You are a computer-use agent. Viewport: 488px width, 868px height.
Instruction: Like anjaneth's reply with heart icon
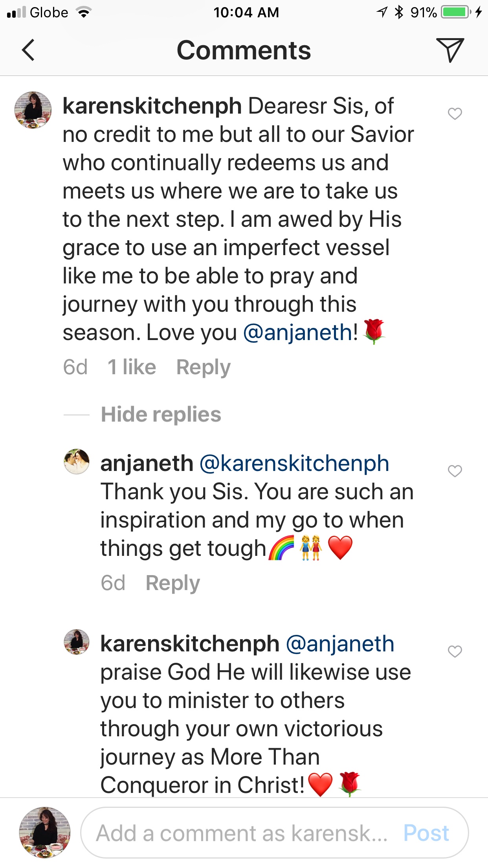pyautogui.click(x=455, y=471)
